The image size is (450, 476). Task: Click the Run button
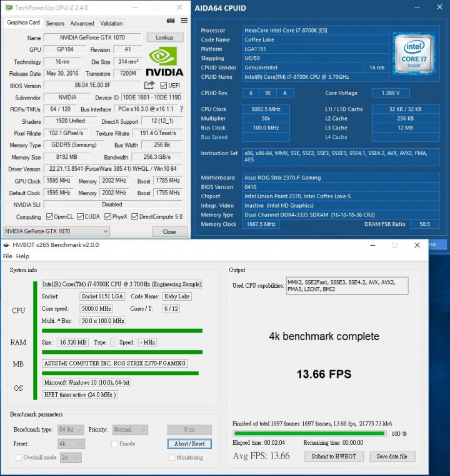(189, 430)
